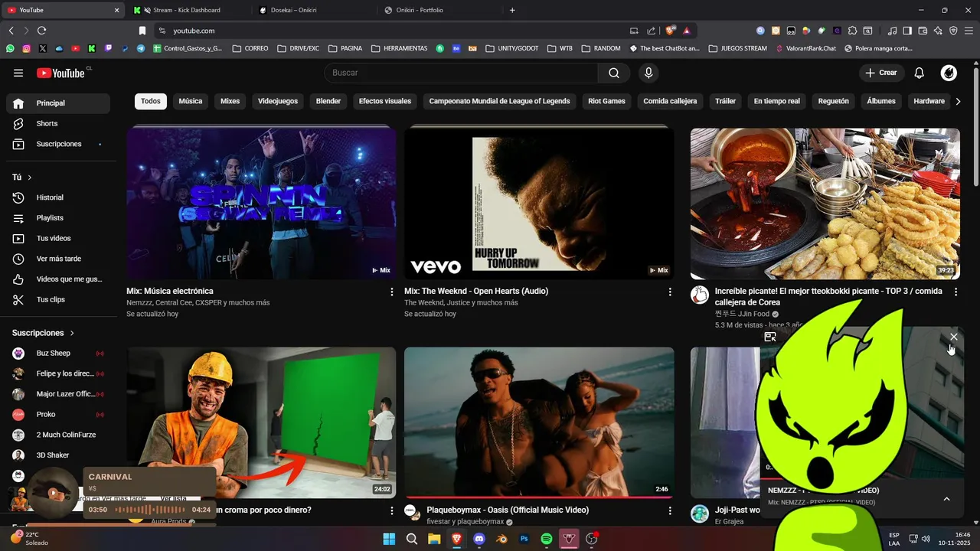Open the YouTube hamburger guide menu
The width and height of the screenshot is (980, 551).
coord(18,73)
